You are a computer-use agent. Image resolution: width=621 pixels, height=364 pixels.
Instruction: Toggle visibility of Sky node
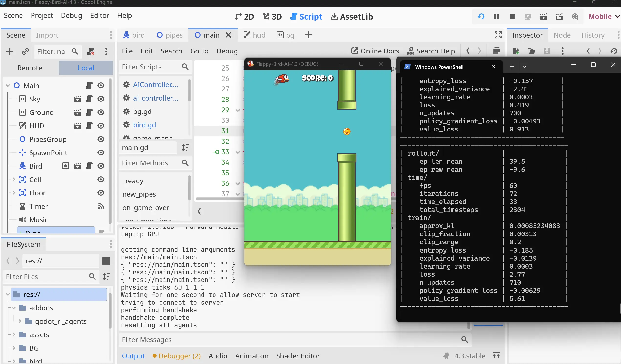101,99
